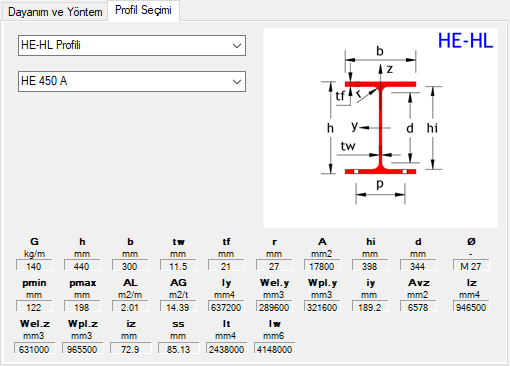Click the It field showing 2438000
Image resolution: width=510 pixels, height=366 pixels.
click(x=226, y=349)
